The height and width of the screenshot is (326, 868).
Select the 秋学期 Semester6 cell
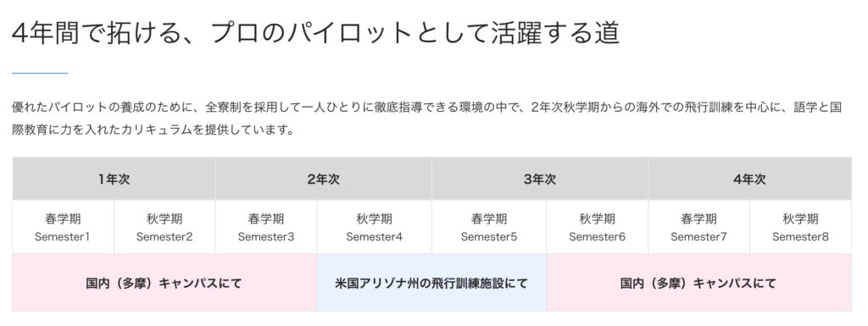(598, 227)
